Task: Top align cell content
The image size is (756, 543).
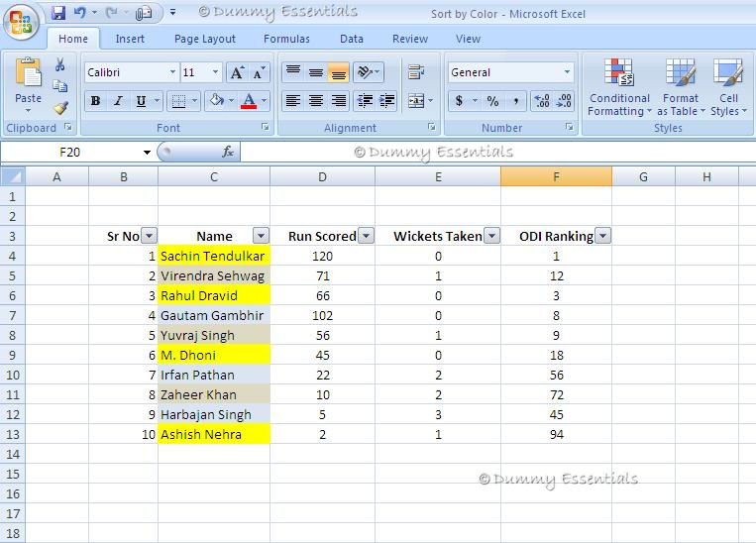Action: click(293, 72)
